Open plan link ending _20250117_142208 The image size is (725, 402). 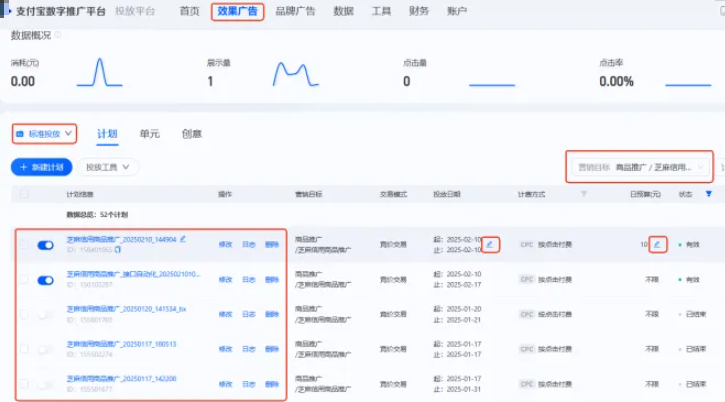(122, 378)
